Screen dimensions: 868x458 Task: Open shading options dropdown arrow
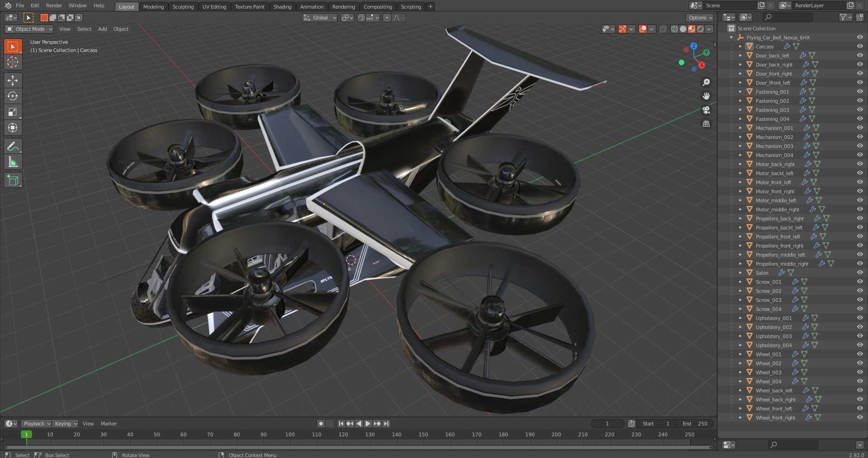click(x=709, y=29)
